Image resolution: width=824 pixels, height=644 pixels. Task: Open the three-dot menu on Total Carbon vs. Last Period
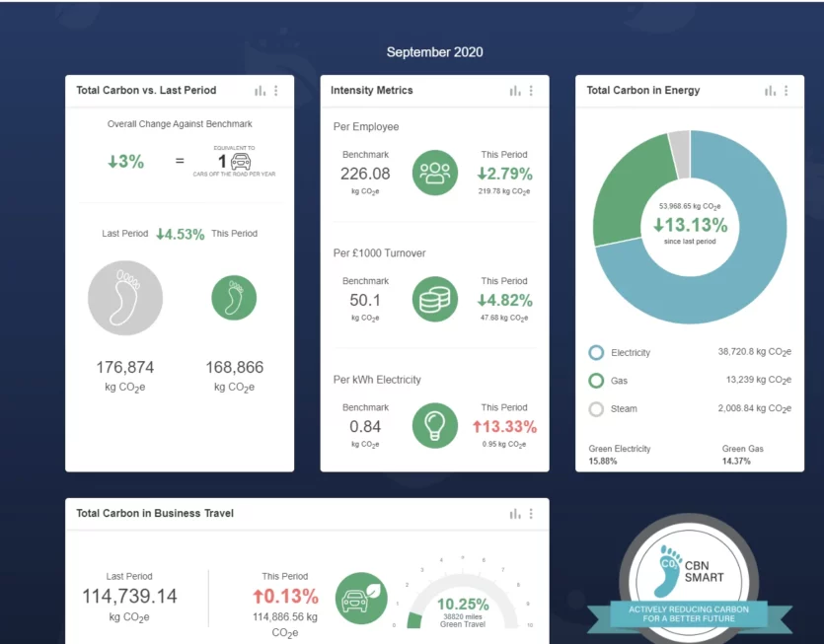click(276, 91)
